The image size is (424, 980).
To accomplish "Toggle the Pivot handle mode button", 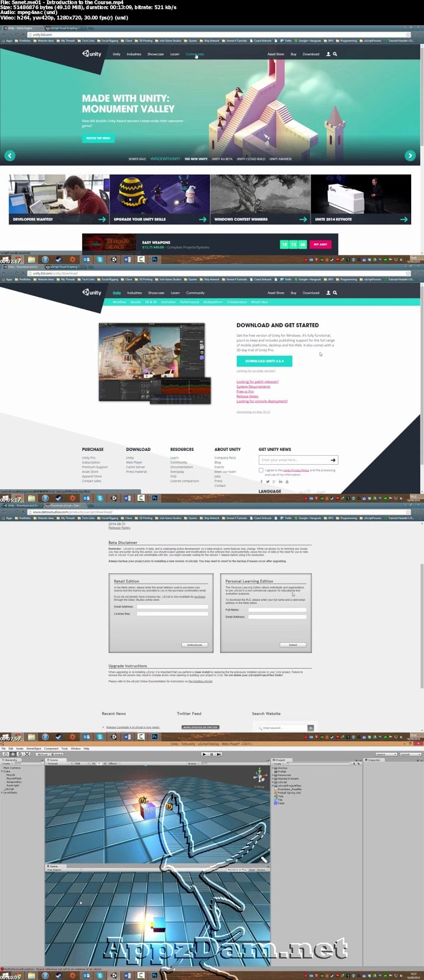I will 42,755.
